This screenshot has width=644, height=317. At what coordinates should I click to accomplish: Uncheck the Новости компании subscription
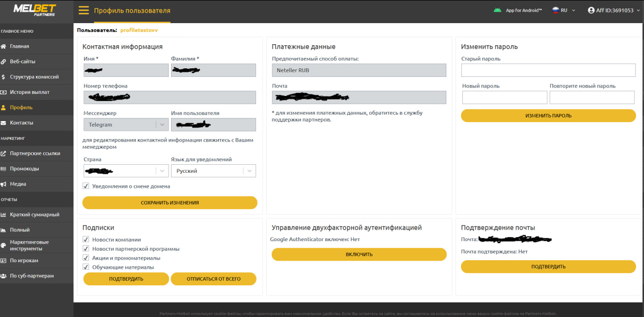click(86, 240)
